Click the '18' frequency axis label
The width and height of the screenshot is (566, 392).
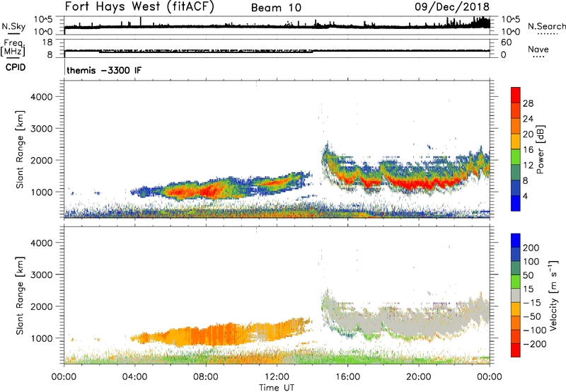(x=47, y=42)
